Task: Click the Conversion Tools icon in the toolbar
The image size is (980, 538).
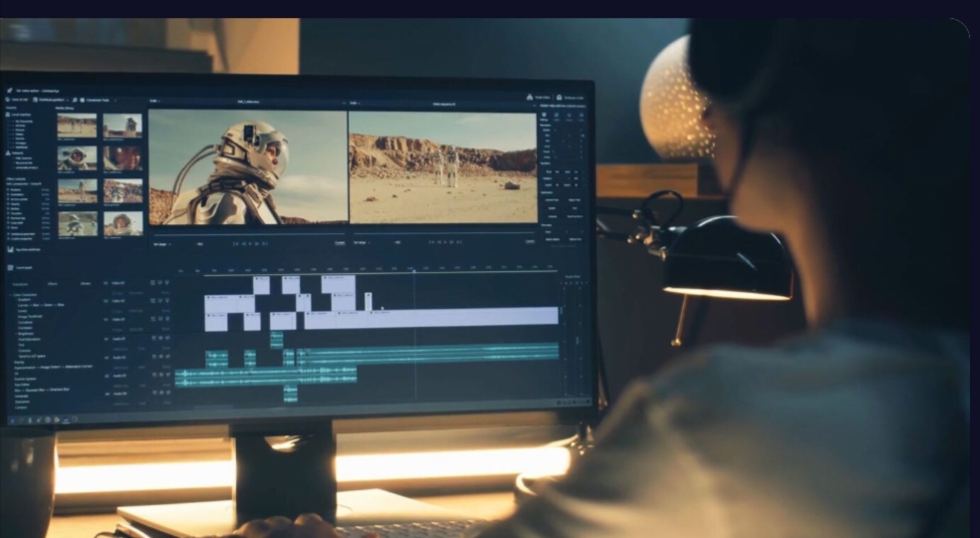Action: [83, 100]
